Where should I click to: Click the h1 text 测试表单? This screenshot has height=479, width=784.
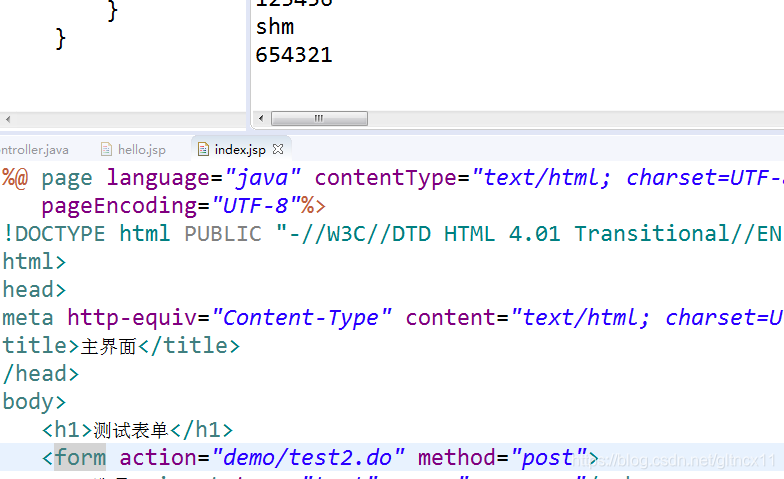(130, 430)
